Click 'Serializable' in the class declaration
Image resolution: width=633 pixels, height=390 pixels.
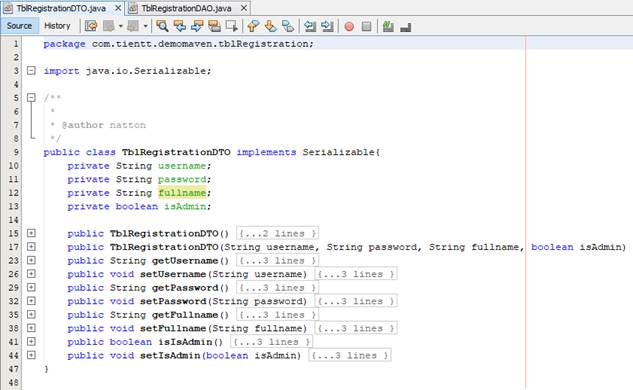click(339, 152)
